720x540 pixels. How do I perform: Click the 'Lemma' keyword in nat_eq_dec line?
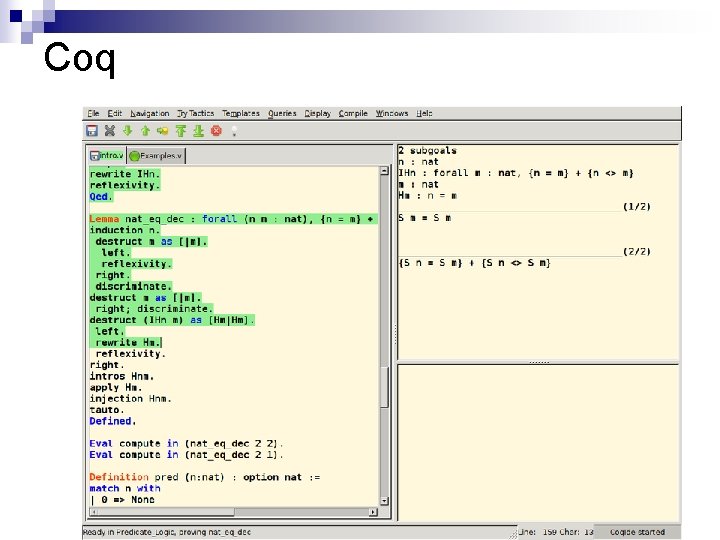pos(104,219)
